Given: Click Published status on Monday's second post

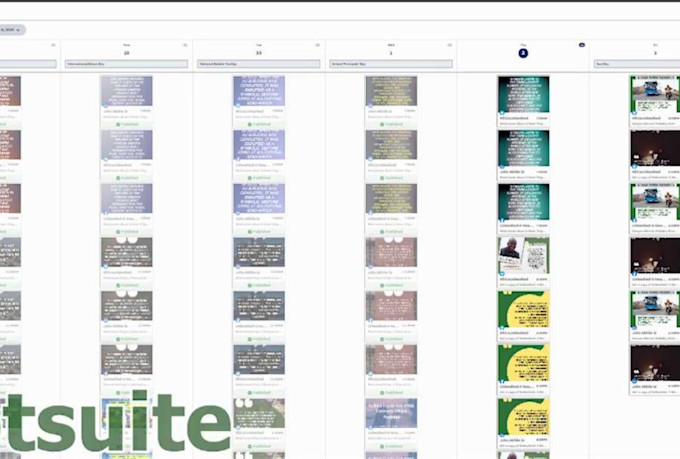Looking at the screenshot, I should pyautogui.click(x=127, y=178).
